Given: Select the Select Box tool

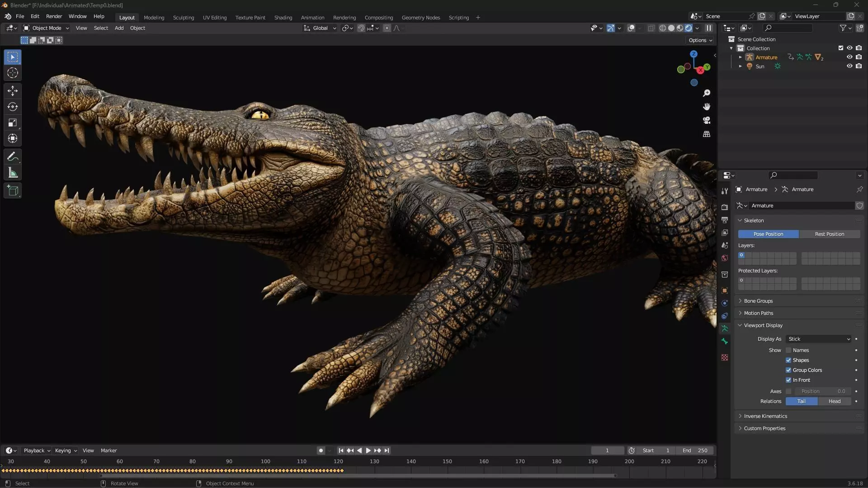Looking at the screenshot, I should (x=13, y=57).
